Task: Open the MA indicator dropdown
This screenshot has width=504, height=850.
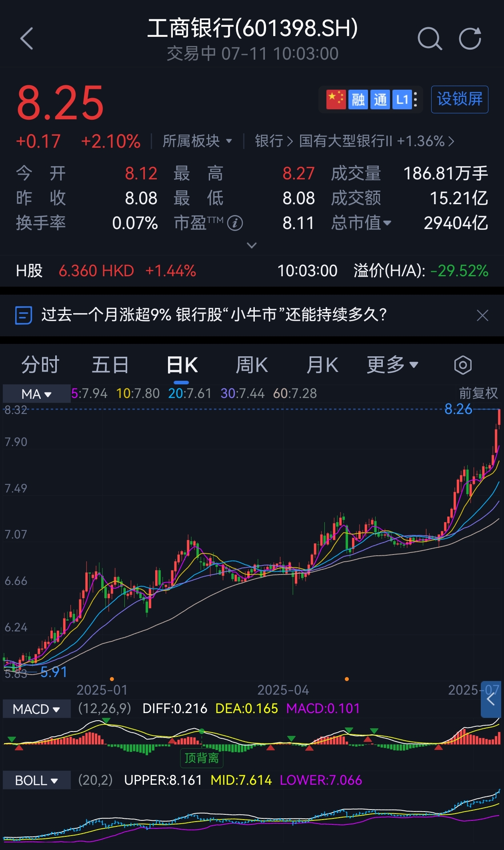Action: (x=36, y=394)
